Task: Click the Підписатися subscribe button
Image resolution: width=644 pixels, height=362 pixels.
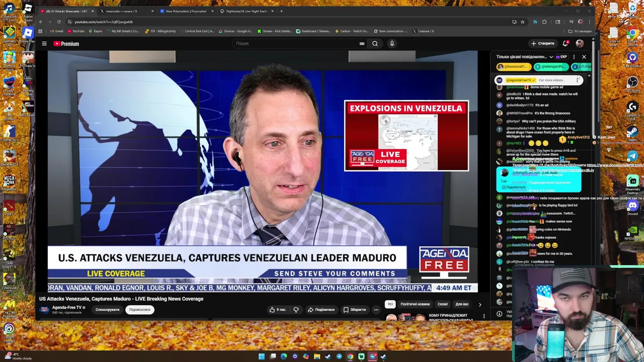Action: pyautogui.click(x=140, y=310)
